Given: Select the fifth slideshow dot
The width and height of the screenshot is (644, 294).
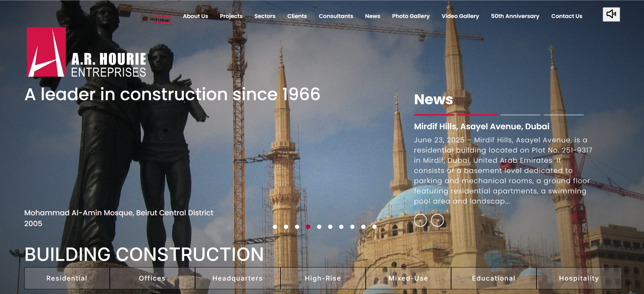Looking at the screenshot, I should pyautogui.click(x=319, y=227).
